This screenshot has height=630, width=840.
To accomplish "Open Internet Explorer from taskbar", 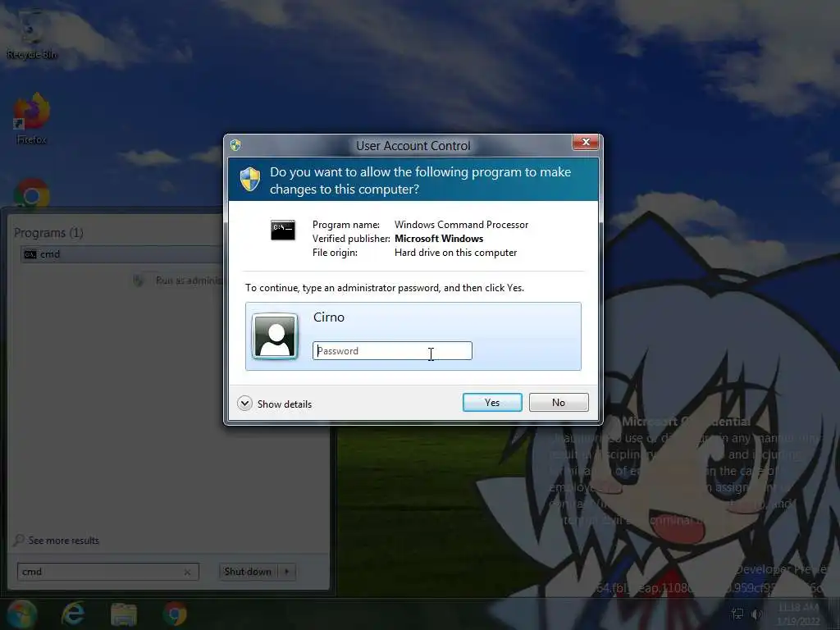I will coord(73,614).
